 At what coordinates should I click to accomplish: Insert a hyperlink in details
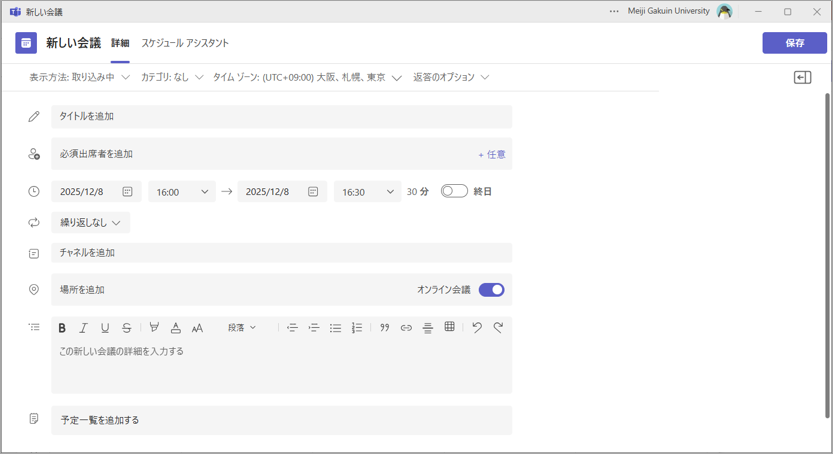(x=406, y=328)
